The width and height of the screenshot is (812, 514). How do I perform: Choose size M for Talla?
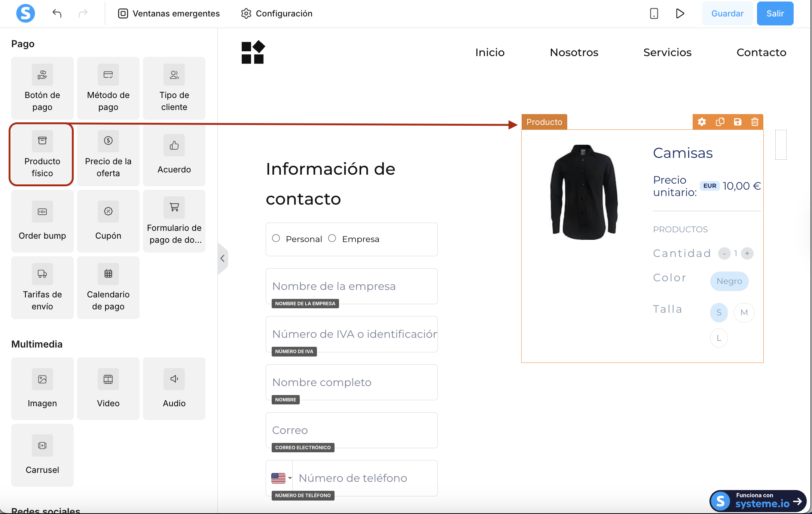(744, 312)
